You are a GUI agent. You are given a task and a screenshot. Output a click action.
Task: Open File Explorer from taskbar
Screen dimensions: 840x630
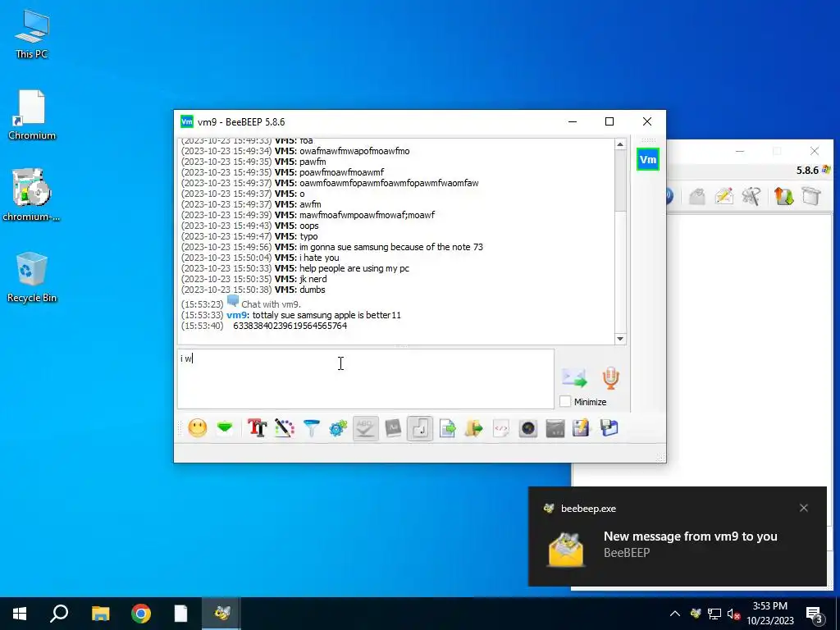[100, 614]
